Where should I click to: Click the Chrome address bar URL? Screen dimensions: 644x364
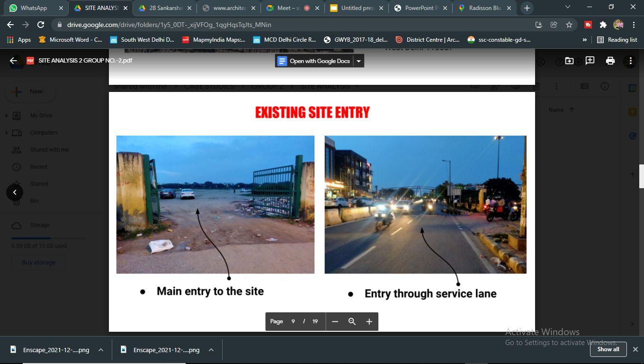[170, 25]
